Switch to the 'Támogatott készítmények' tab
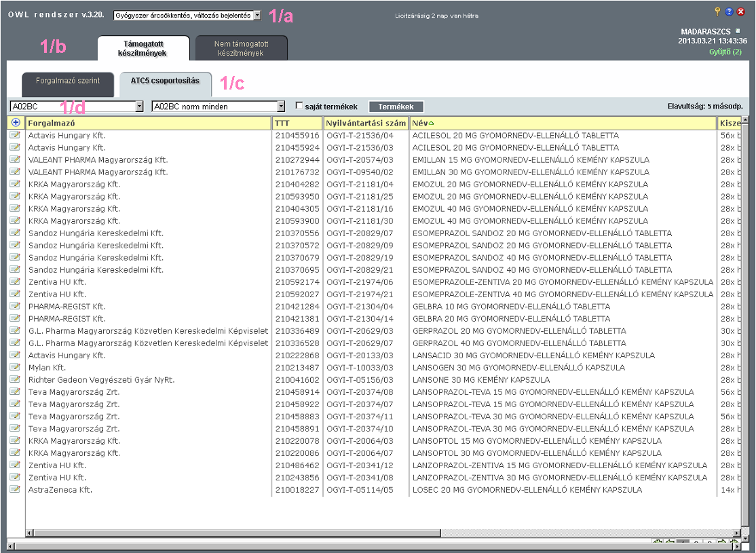756x553 pixels. [143, 48]
